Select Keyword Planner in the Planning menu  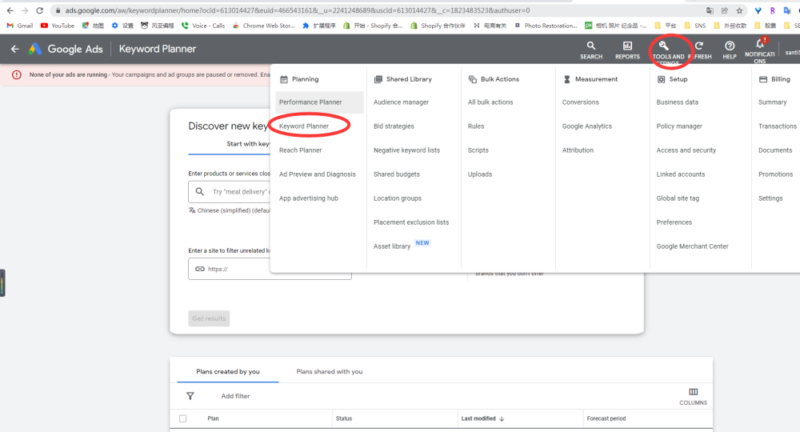tap(304, 126)
